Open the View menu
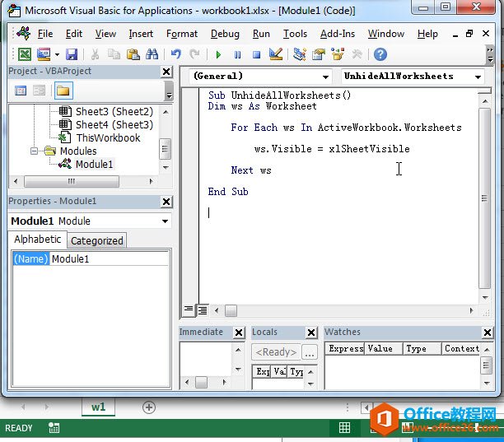This screenshot has width=504, height=442. coord(105,34)
